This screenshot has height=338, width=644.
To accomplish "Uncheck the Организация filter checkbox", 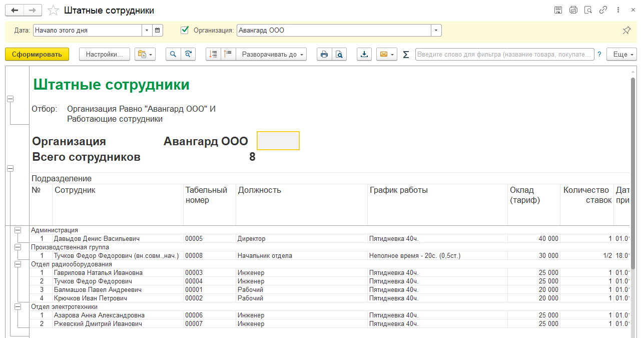I will point(185,30).
